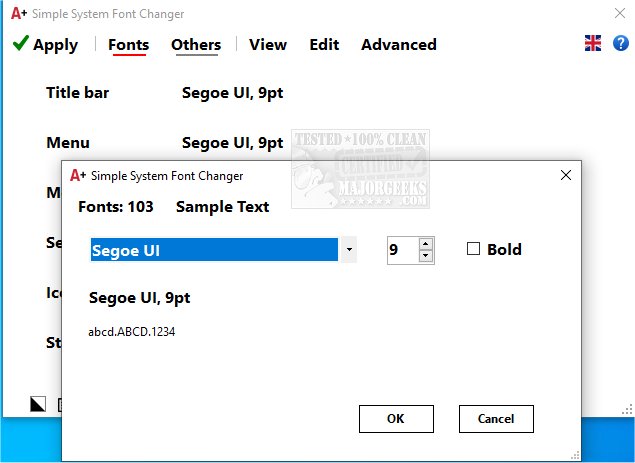Open the Advanced menu
This screenshot has height=463, width=635.
tap(398, 45)
